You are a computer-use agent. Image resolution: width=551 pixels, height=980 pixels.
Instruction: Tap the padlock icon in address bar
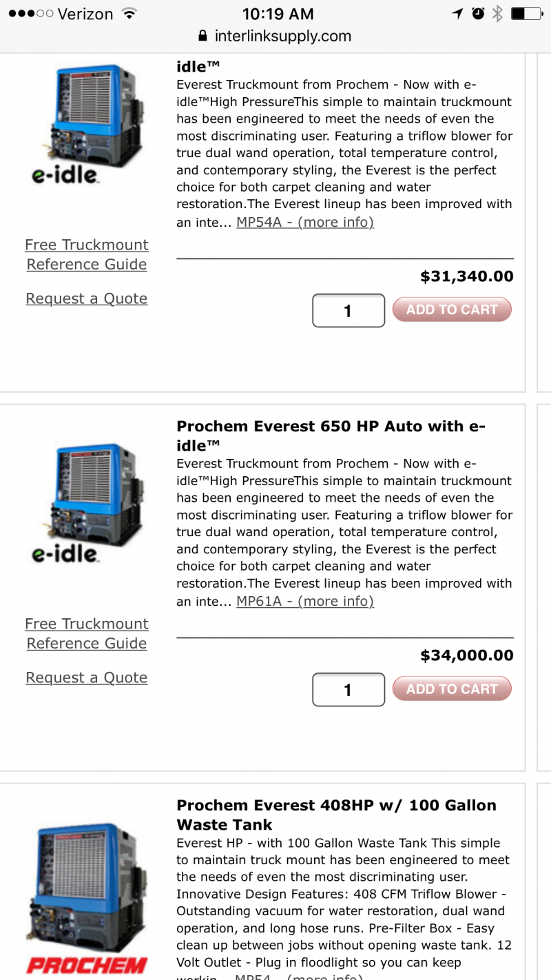pos(202,36)
